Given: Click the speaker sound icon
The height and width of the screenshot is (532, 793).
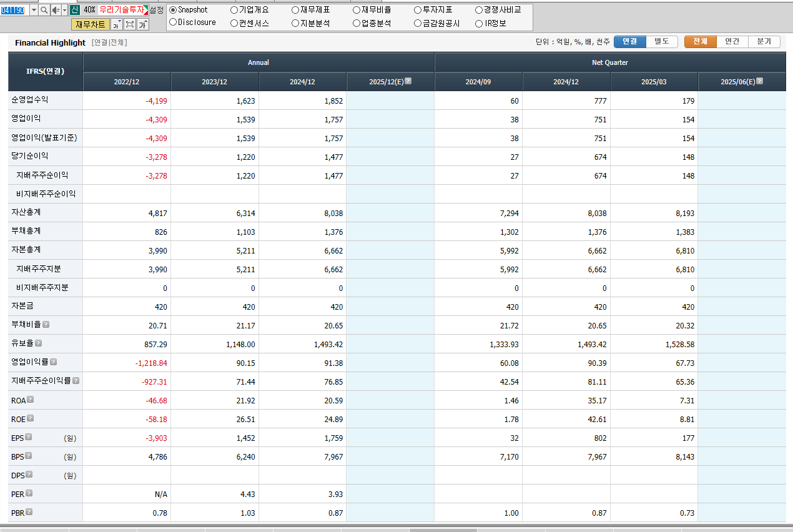Looking at the screenshot, I should [55, 10].
